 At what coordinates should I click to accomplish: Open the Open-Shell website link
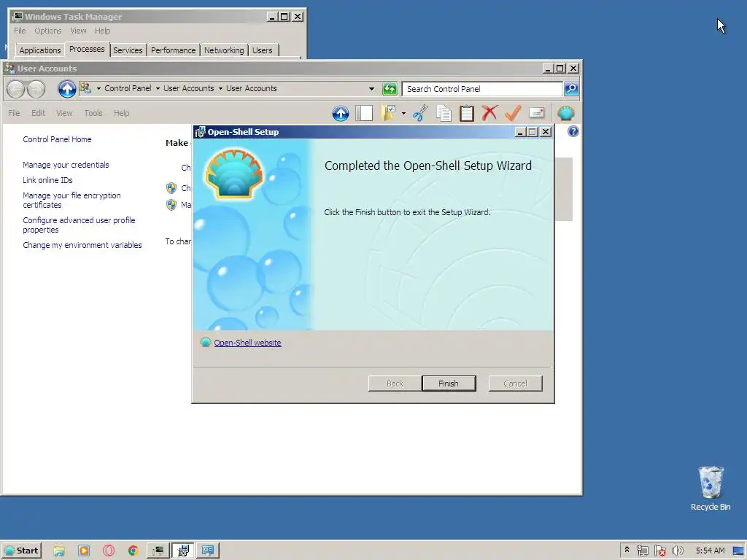click(x=247, y=343)
